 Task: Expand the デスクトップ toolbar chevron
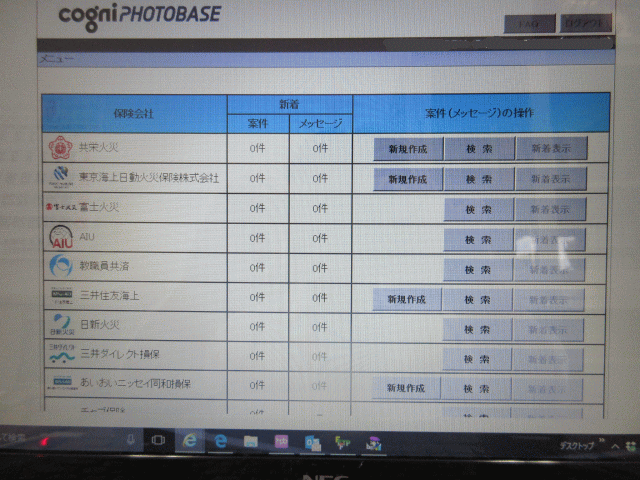(x=602, y=440)
